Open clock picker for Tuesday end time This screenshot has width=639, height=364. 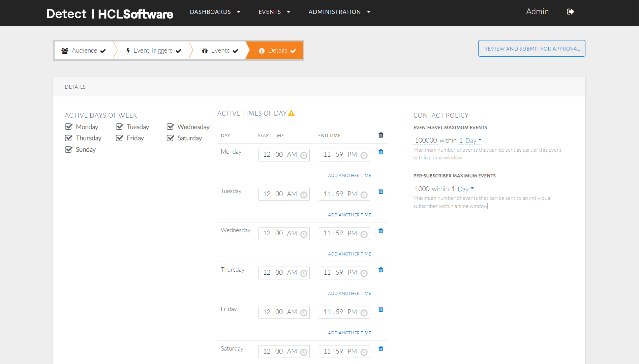click(364, 195)
